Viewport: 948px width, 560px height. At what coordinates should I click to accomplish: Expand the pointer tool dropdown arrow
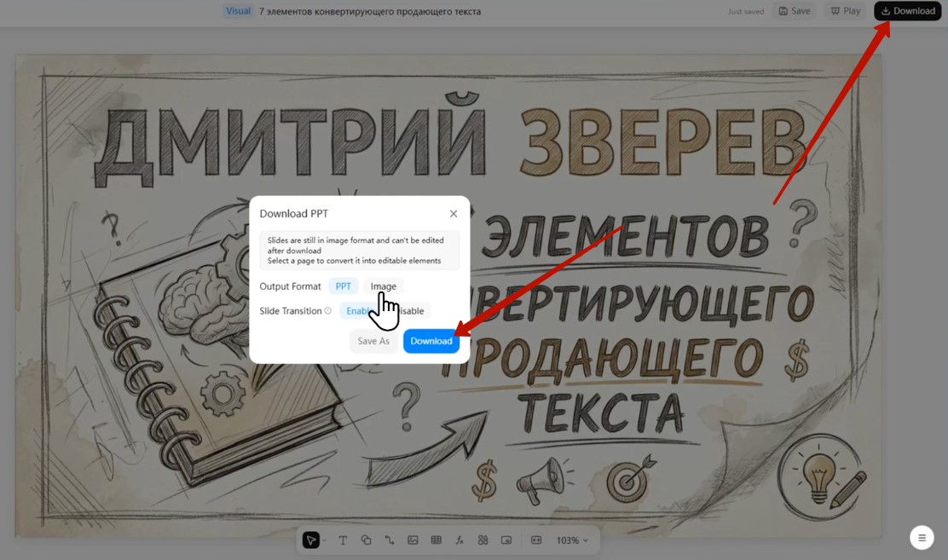coord(324,540)
